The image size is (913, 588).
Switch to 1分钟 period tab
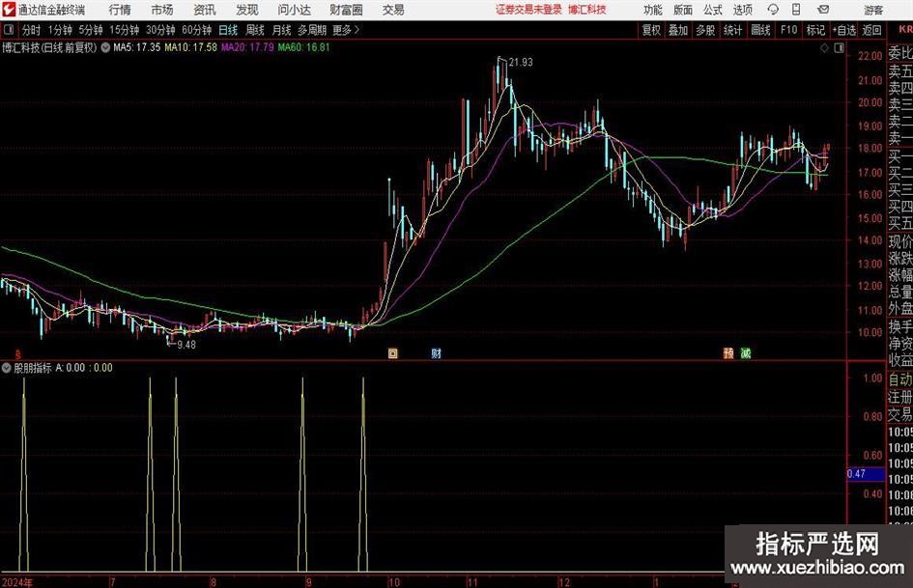point(59,30)
